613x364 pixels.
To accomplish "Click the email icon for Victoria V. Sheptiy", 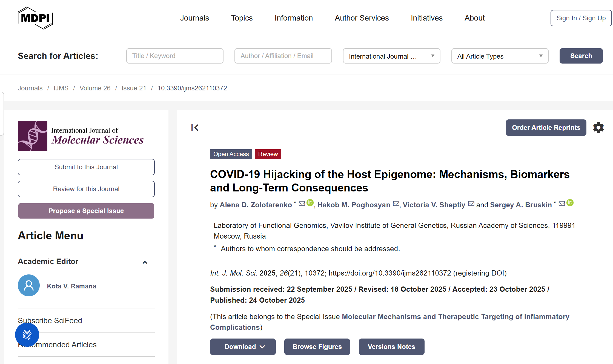I will click(471, 204).
